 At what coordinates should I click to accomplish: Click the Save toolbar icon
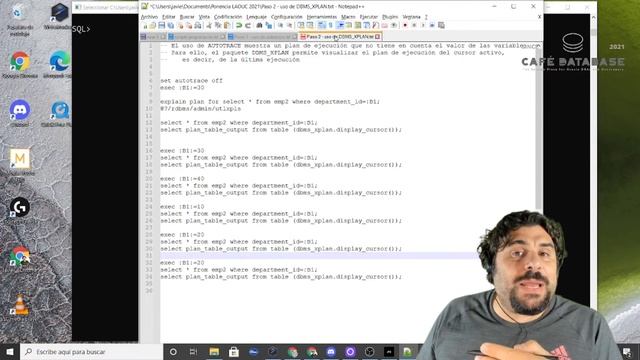point(162,25)
